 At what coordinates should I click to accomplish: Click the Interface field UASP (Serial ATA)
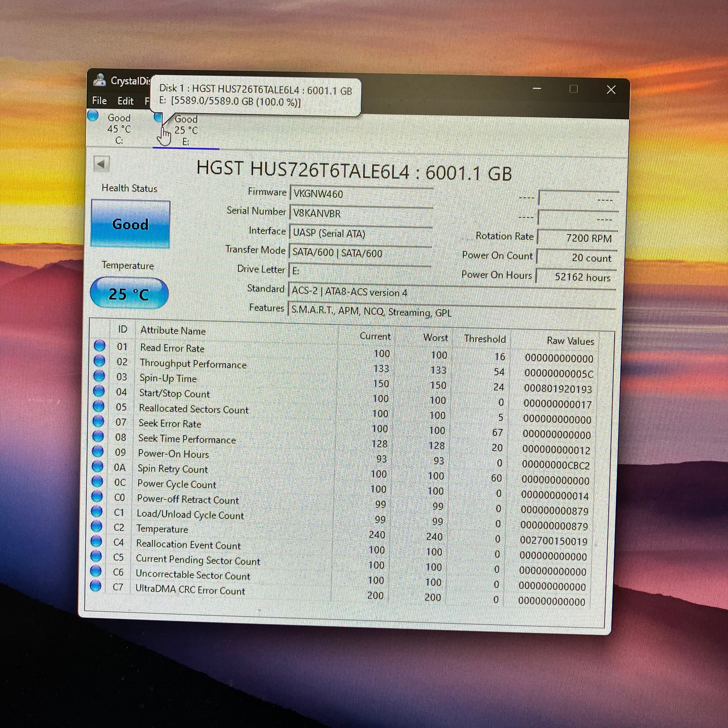click(x=360, y=233)
